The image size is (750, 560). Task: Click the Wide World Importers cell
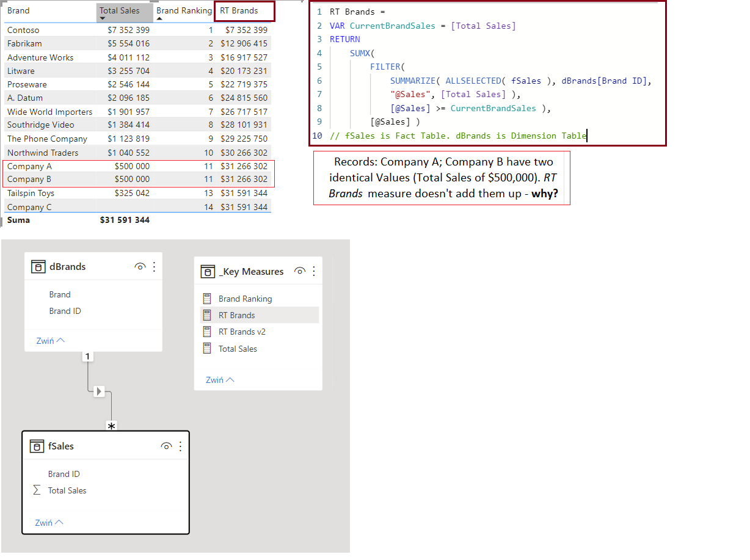[x=50, y=112]
